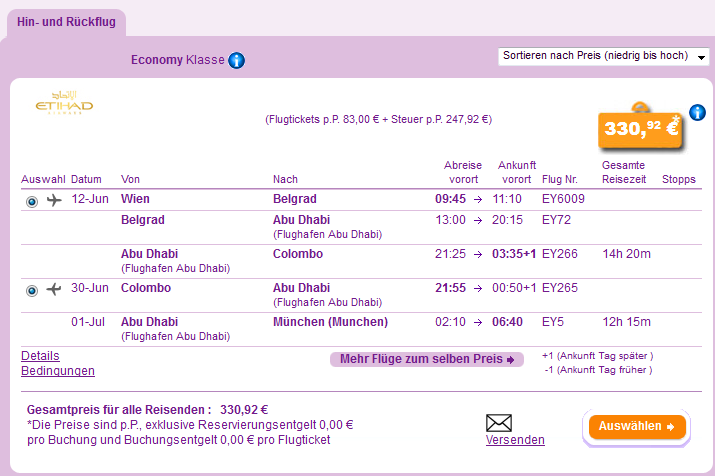The height and width of the screenshot is (476, 715).
Task: Click the envelope icon above Versenden
Action: 499,423
